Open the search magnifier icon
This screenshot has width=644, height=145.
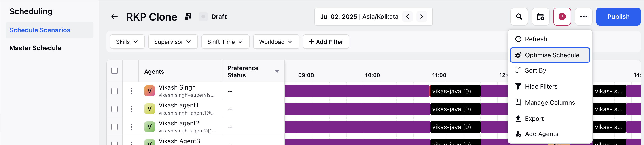(x=519, y=17)
